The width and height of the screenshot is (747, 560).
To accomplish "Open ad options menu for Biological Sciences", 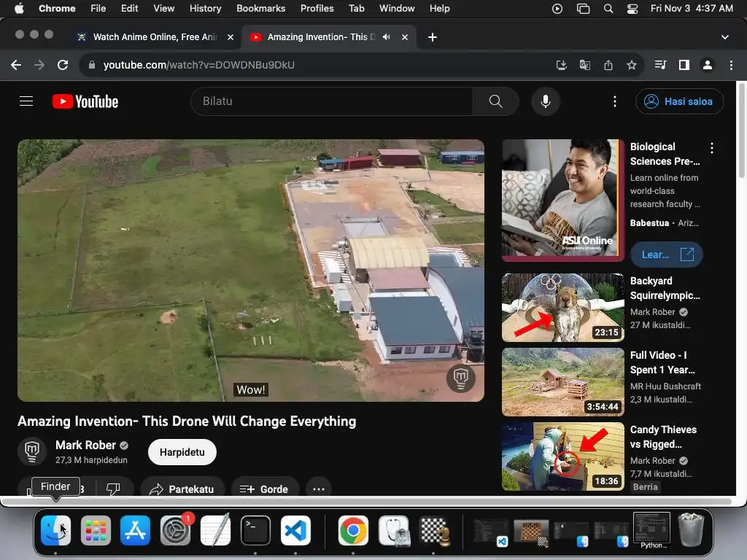I will coord(712,148).
